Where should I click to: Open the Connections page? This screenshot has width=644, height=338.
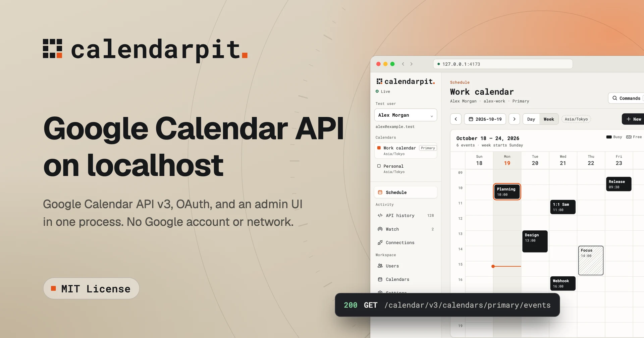406,243
